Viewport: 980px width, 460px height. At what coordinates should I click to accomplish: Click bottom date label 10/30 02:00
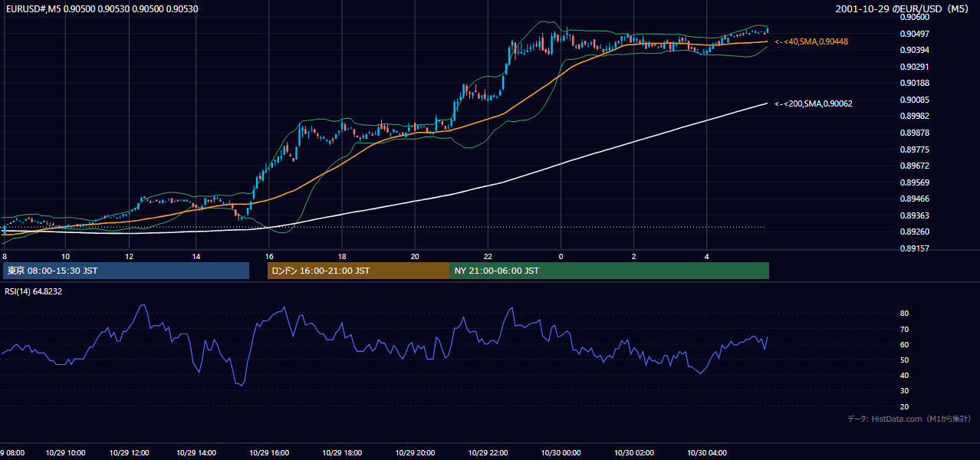[633, 453]
